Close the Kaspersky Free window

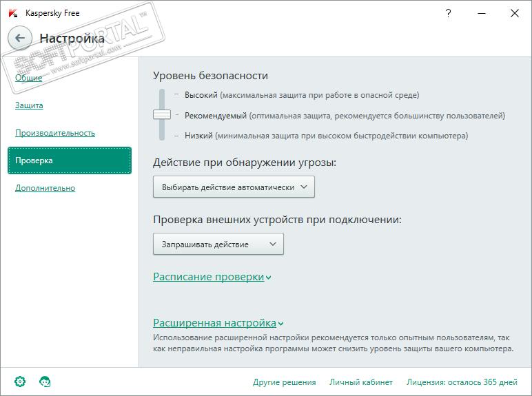point(515,13)
